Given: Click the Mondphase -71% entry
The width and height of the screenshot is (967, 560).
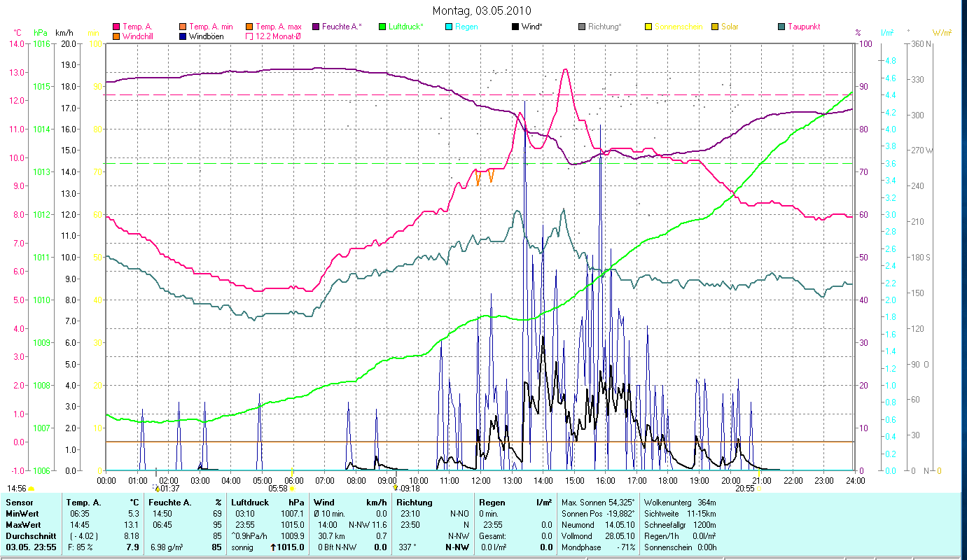Looking at the screenshot, I should click(x=598, y=547).
